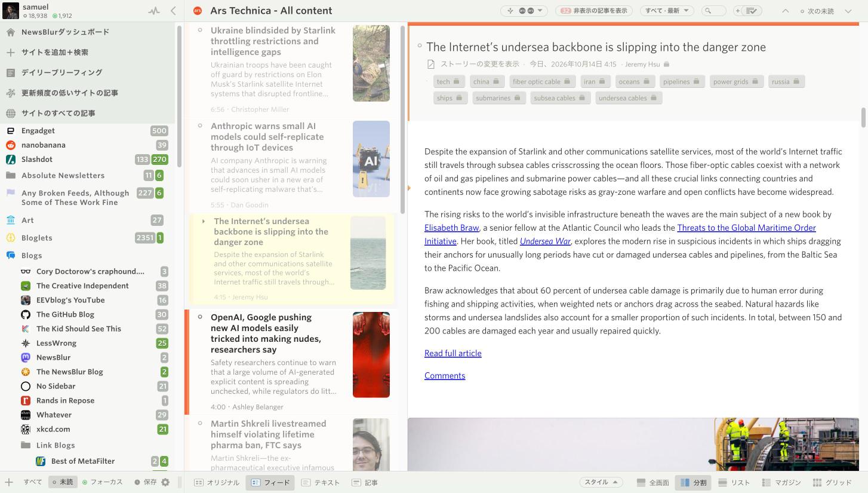The image size is (868, 493).
Task: Switch to the テキスト view tab
Action: pyautogui.click(x=321, y=483)
